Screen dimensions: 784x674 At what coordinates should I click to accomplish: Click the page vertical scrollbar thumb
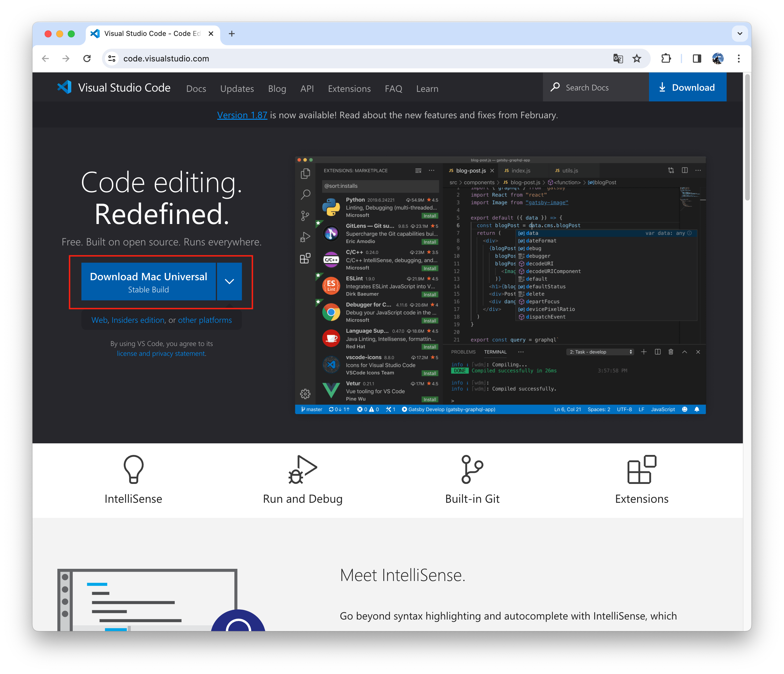coord(747,137)
